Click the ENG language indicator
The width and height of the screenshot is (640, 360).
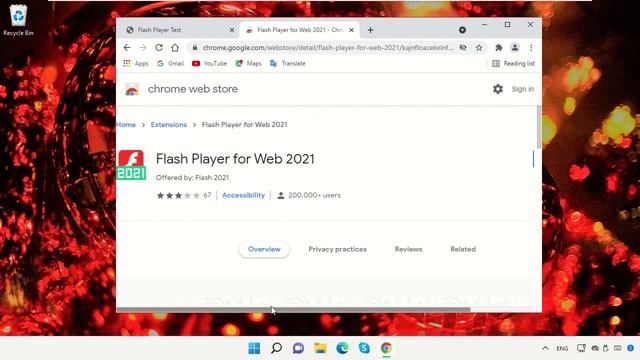coord(562,349)
